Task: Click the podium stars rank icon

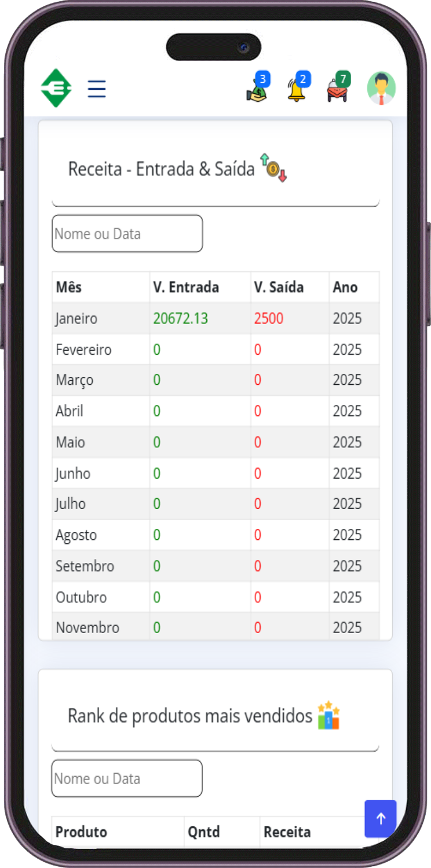Action: [x=328, y=715]
